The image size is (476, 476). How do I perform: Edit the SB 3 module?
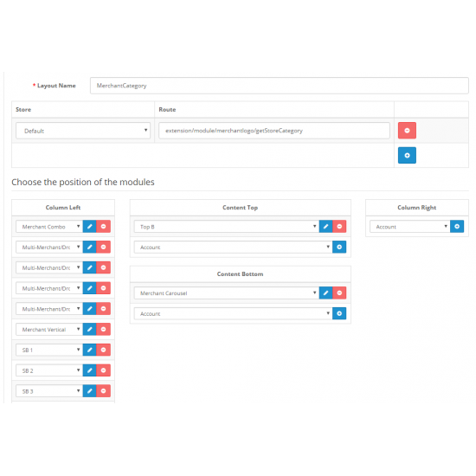point(89,391)
